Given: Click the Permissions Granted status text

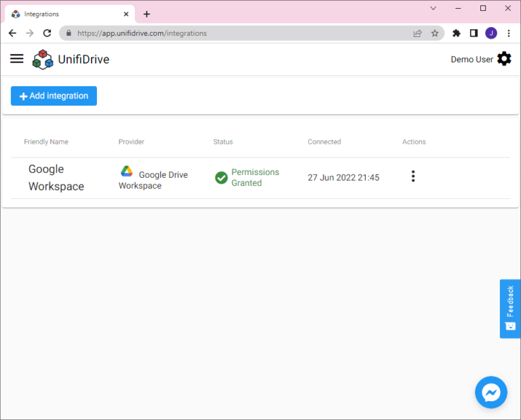Looking at the screenshot, I should click(255, 178).
